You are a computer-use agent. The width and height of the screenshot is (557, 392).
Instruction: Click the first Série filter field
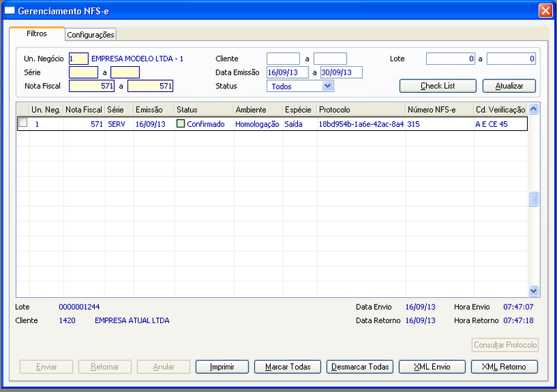point(84,72)
